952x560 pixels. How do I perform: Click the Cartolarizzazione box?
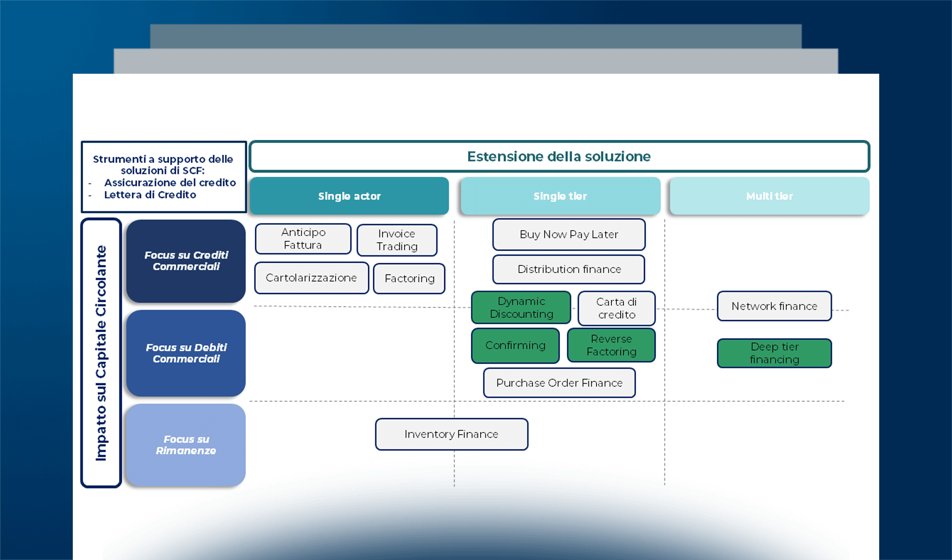(311, 278)
